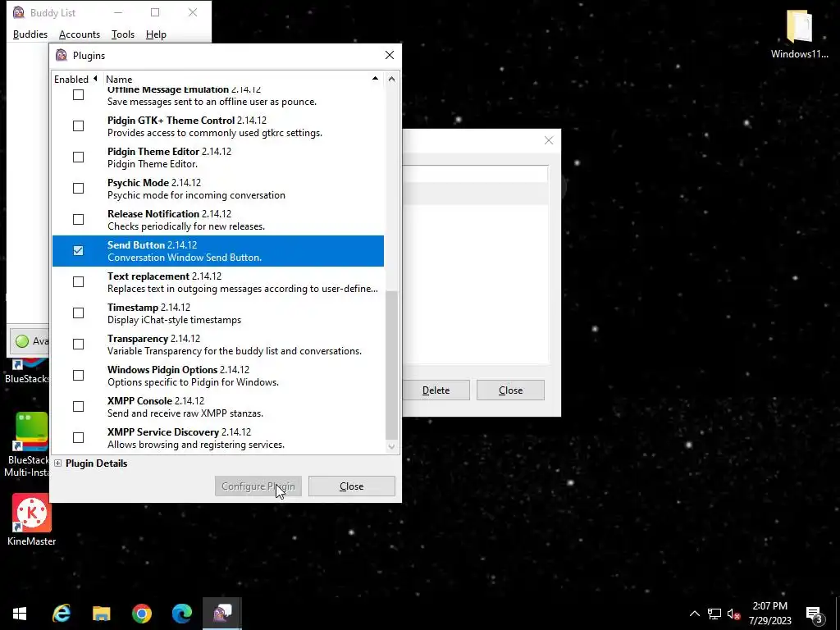Click the Plugins dialog X button
840x630 pixels.
coord(390,55)
